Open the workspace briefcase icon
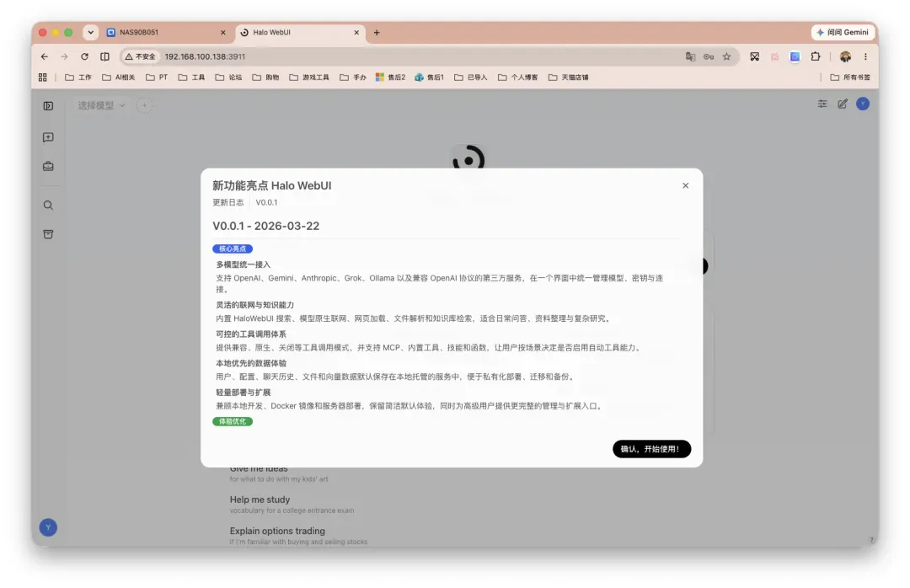Image resolution: width=910 pixels, height=588 pixels. point(48,167)
